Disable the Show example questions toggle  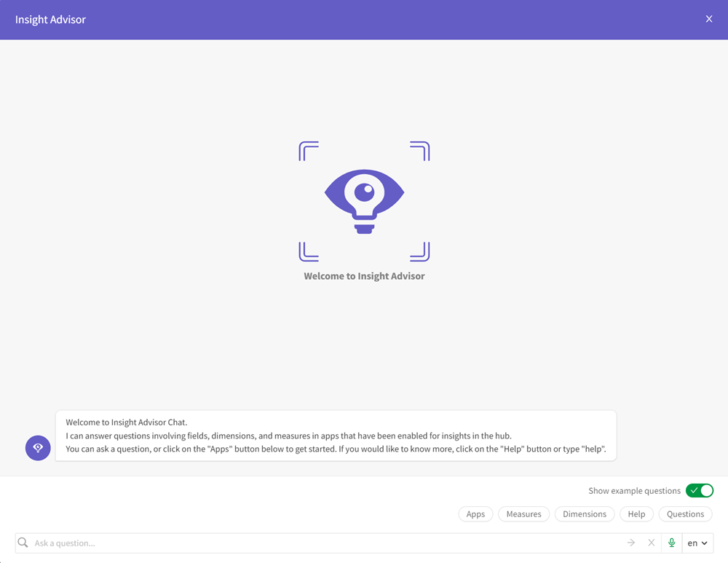coord(700,490)
